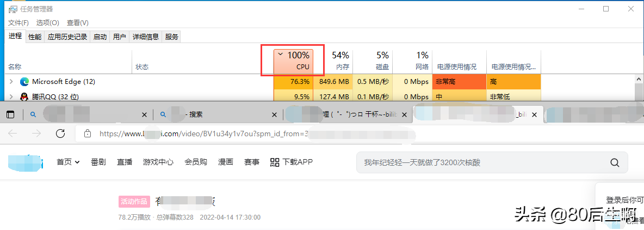Switch to the 启动 tab

(100, 37)
